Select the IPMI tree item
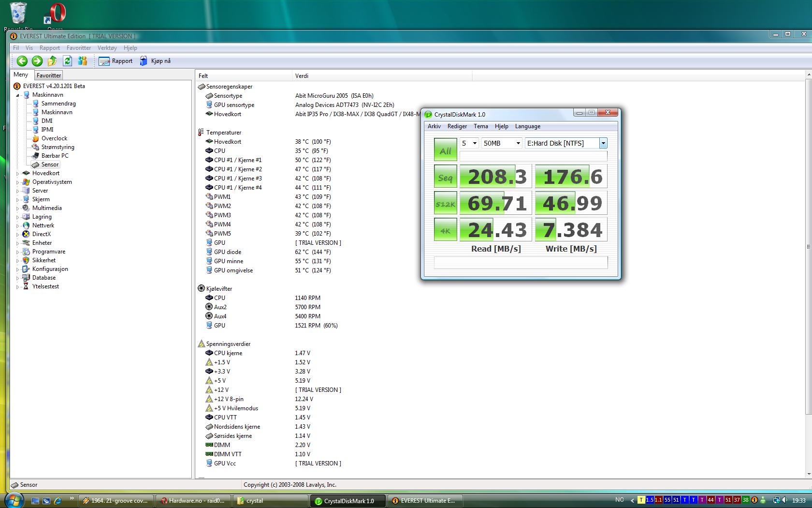The height and width of the screenshot is (508, 812). [47, 130]
